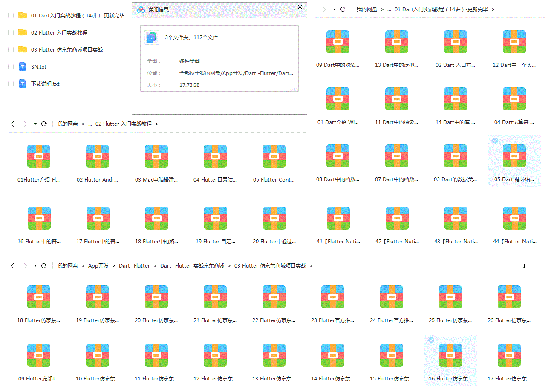
Task: Click the size value 17.73GB
Action: pyautogui.click(x=190, y=85)
